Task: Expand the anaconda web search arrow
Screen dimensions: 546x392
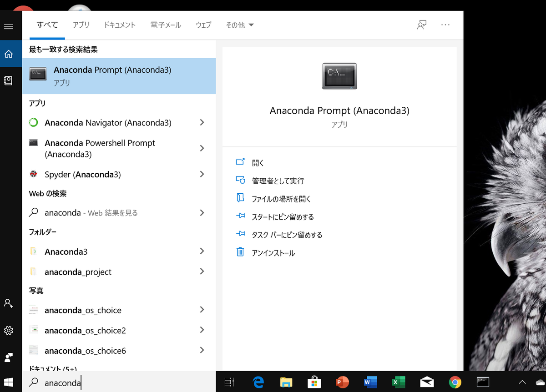Action: point(202,212)
